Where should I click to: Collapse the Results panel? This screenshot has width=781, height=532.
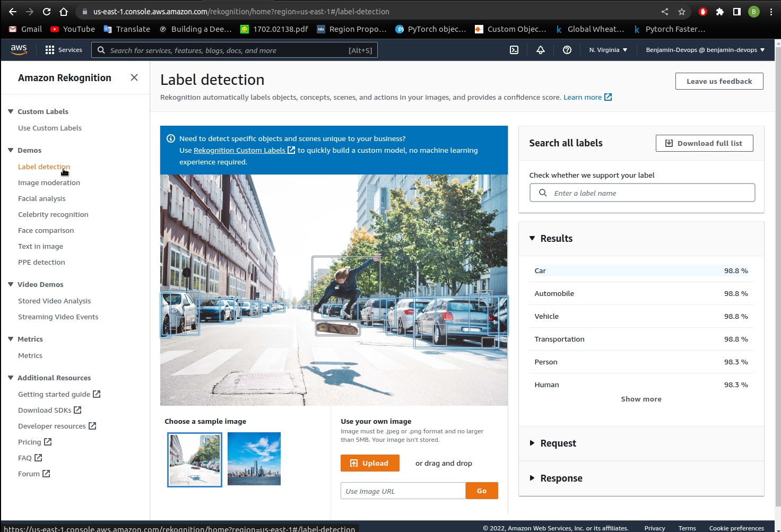(532, 238)
